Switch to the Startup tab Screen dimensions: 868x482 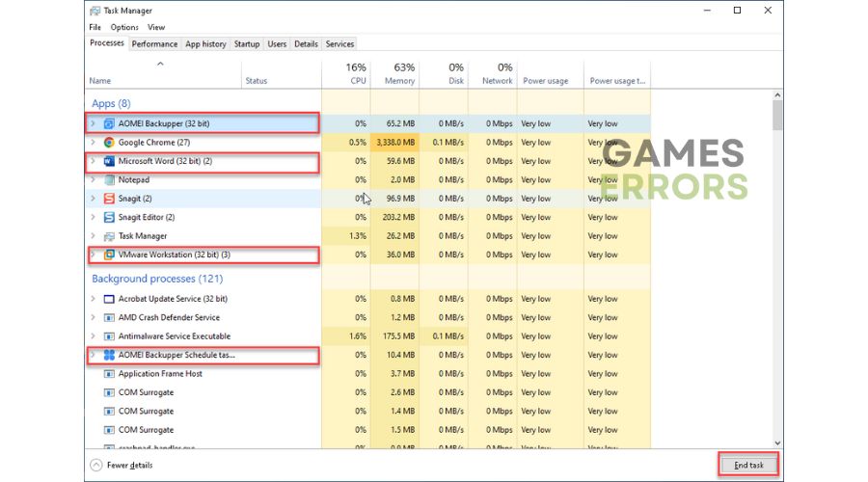(x=246, y=43)
